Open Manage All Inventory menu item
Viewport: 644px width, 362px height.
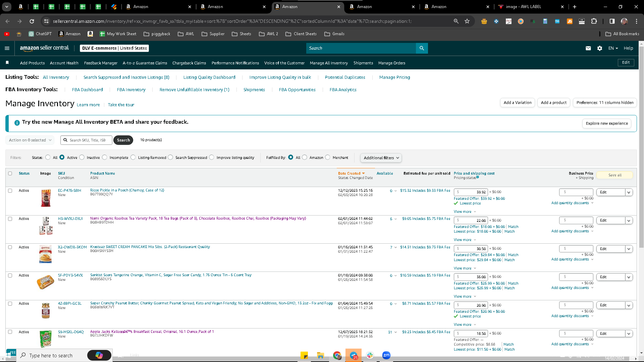[x=329, y=63]
